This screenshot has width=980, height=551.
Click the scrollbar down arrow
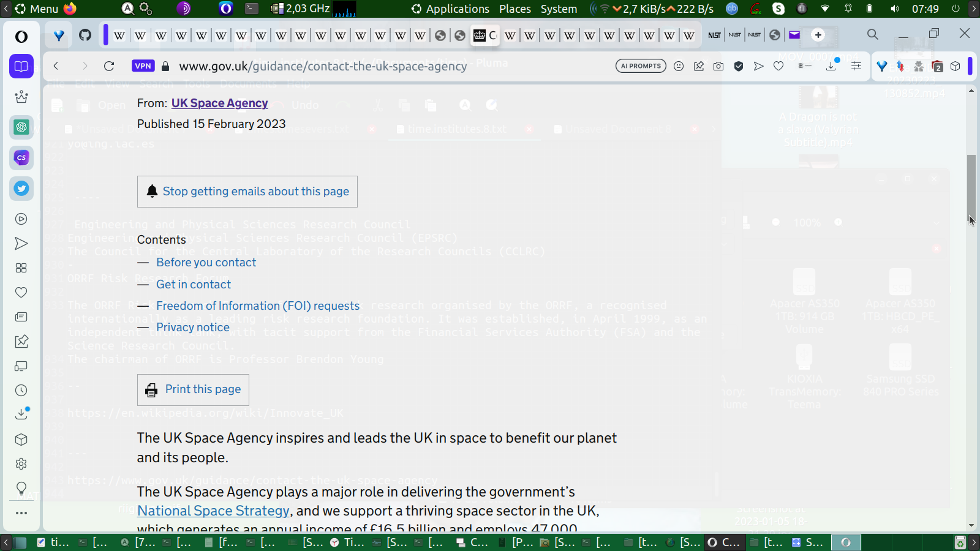click(971, 525)
